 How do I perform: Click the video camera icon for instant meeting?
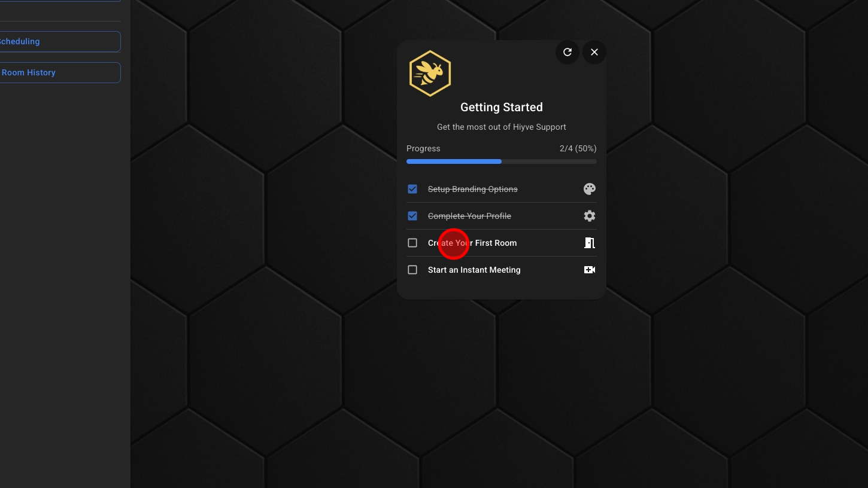coord(590,270)
